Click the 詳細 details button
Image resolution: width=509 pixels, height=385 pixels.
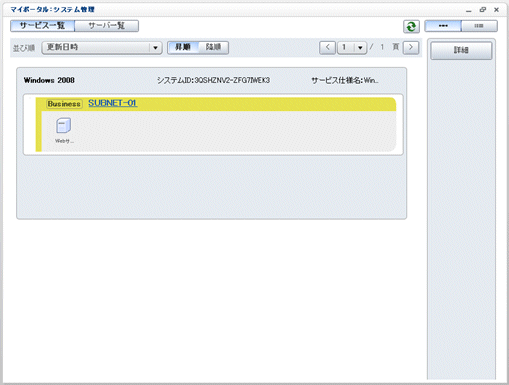tap(461, 50)
